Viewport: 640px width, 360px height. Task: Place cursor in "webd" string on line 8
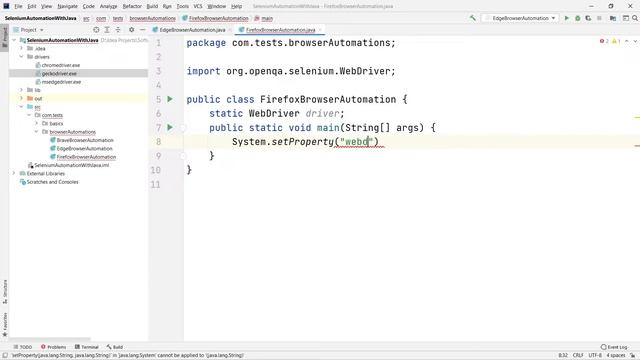[357, 142]
